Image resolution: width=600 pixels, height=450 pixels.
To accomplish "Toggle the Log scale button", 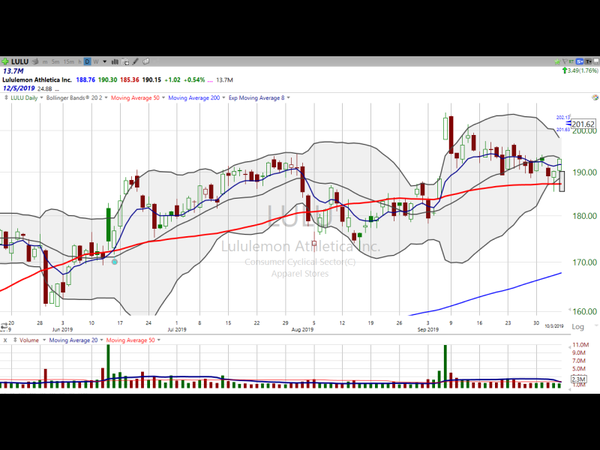I will (577, 327).
